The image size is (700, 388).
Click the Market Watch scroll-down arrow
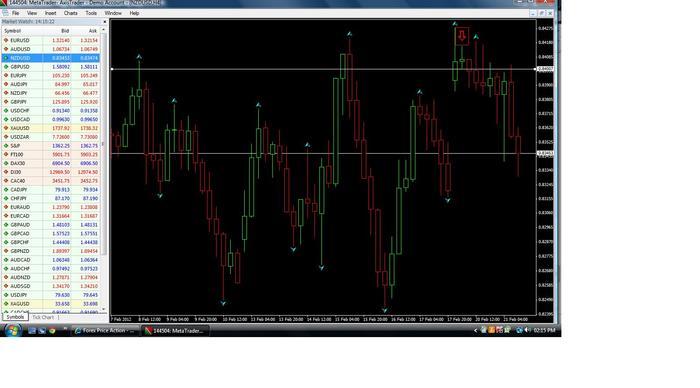[104, 309]
